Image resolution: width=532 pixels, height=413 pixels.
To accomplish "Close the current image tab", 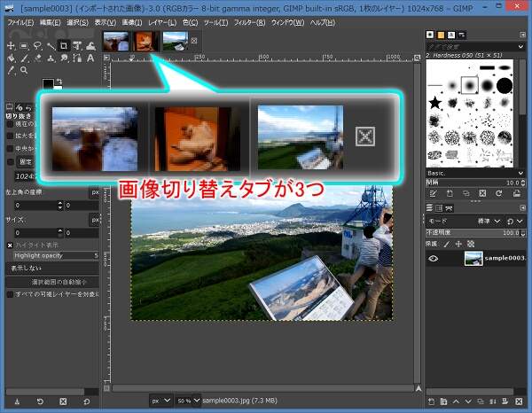I will click(x=194, y=41).
